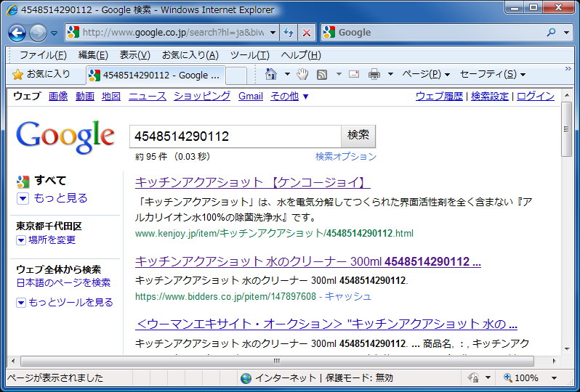The width and height of the screenshot is (580, 392).
Task: Click the 検索 button
Action: 358,136
